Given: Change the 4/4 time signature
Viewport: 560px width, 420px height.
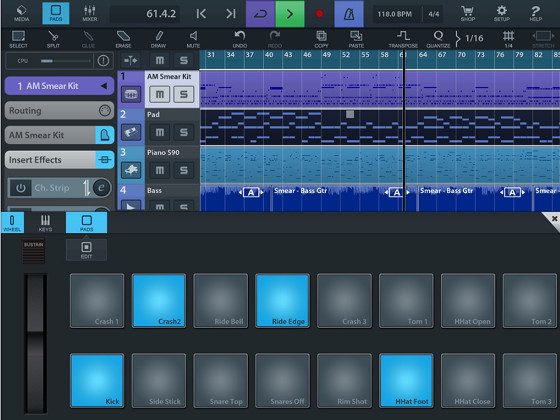Looking at the screenshot, I should click(434, 14).
